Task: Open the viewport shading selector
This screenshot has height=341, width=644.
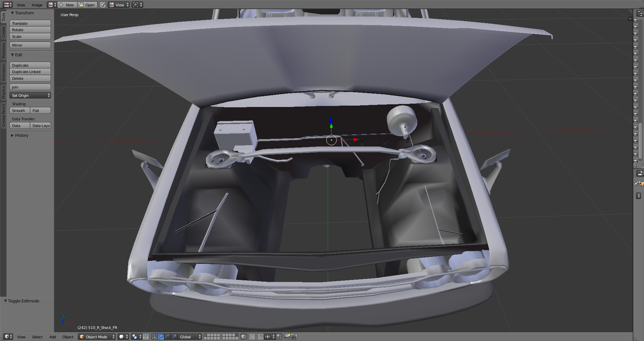Action: coord(123,337)
